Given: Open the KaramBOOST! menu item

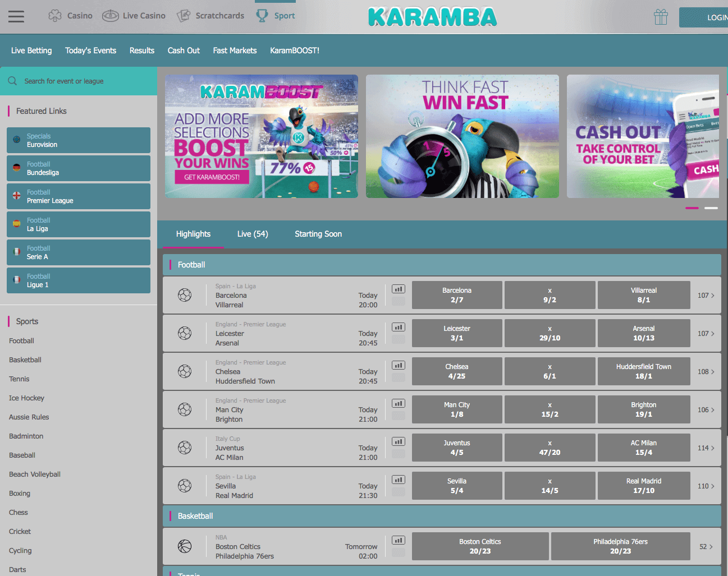Looking at the screenshot, I should pyautogui.click(x=295, y=50).
